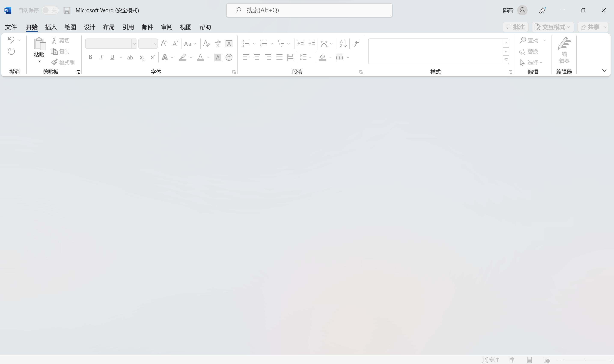
Task: Open the 插入 tab
Action: (51, 27)
